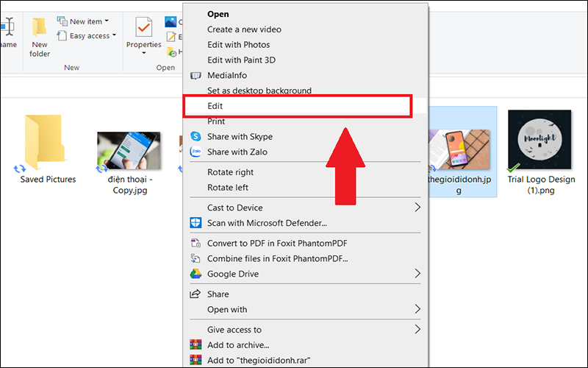Expand the Cast to Device submenu arrow
The height and width of the screenshot is (368, 588).
(x=417, y=208)
